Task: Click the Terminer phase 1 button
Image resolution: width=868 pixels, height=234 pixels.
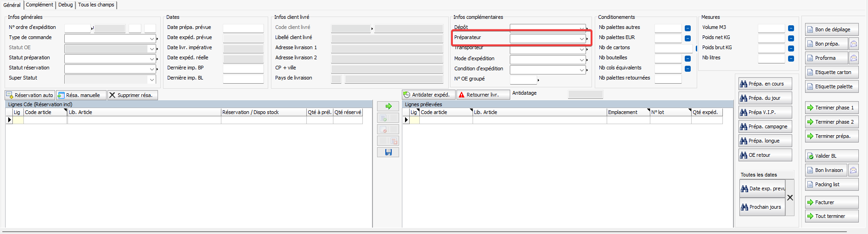Action: coord(831,108)
